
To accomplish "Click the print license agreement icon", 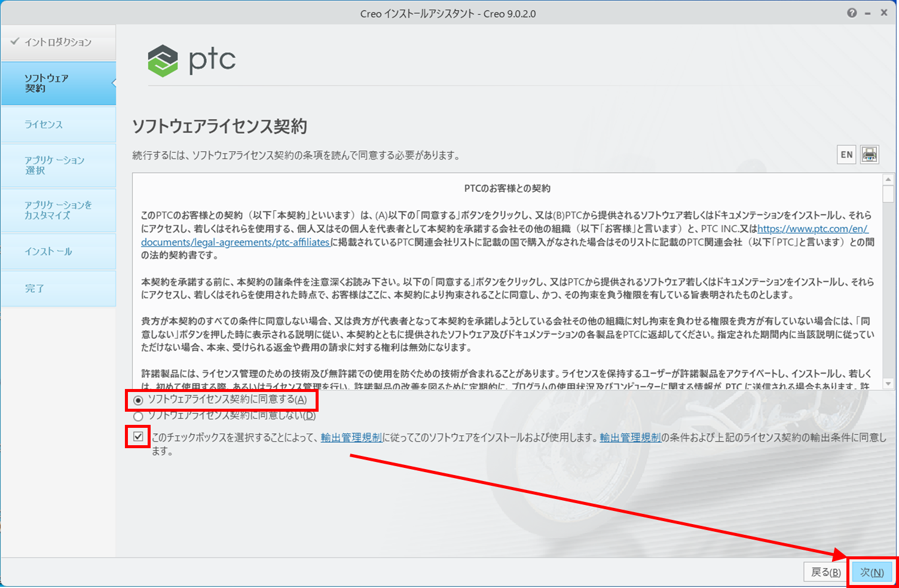I will (869, 155).
